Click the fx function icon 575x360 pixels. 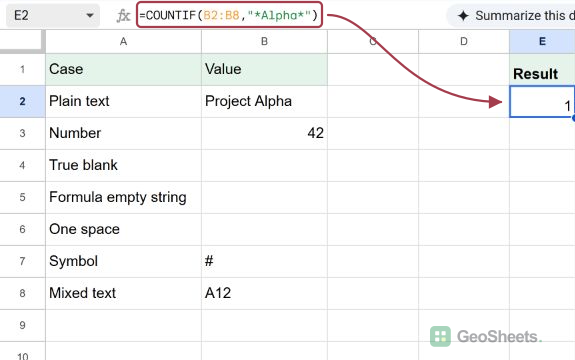123,16
